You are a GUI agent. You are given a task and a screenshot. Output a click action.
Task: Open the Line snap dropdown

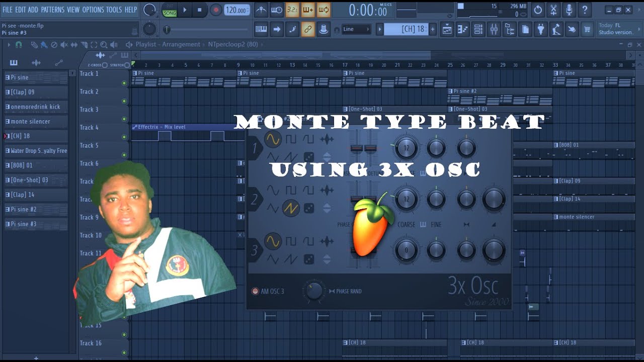pos(356,29)
